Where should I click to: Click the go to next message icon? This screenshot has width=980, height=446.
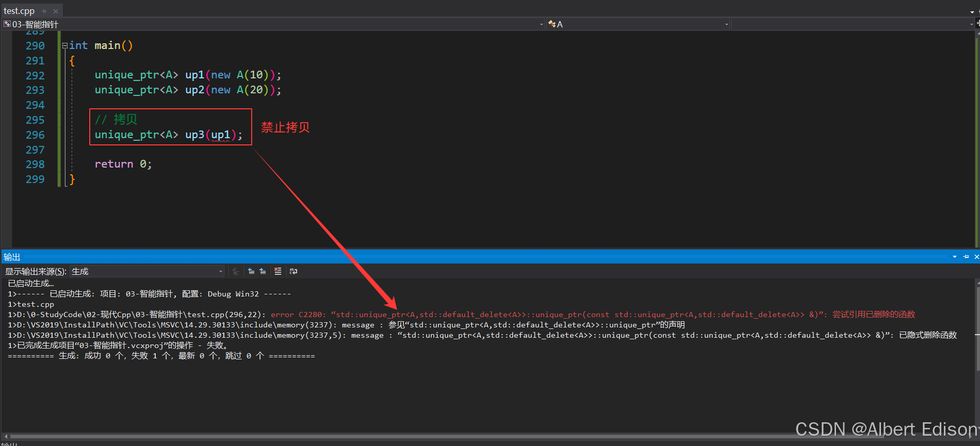point(263,271)
